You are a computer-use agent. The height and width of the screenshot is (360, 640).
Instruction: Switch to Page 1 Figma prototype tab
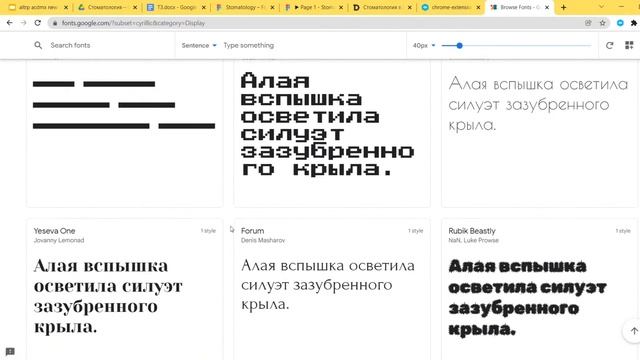pos(313,7)
